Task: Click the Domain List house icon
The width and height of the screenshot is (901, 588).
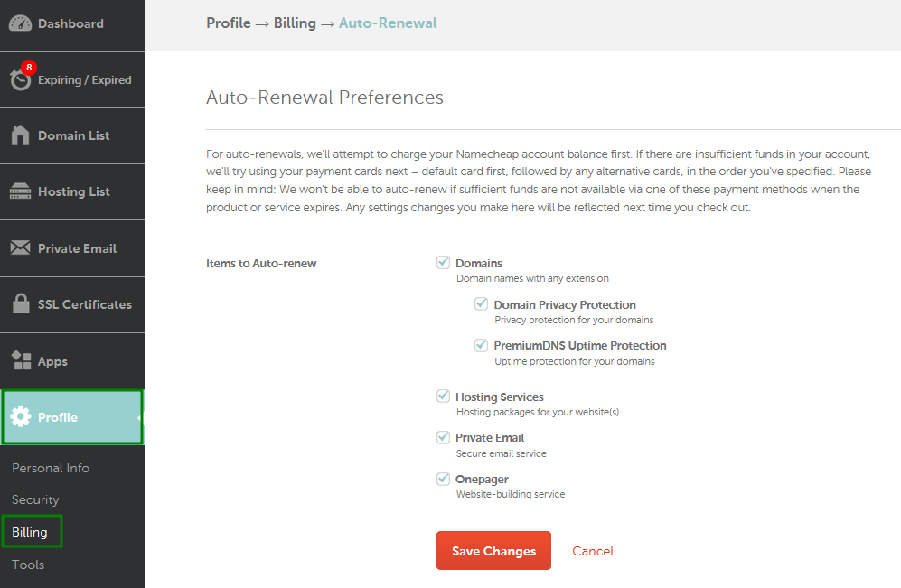Action: tap(20, 135)
